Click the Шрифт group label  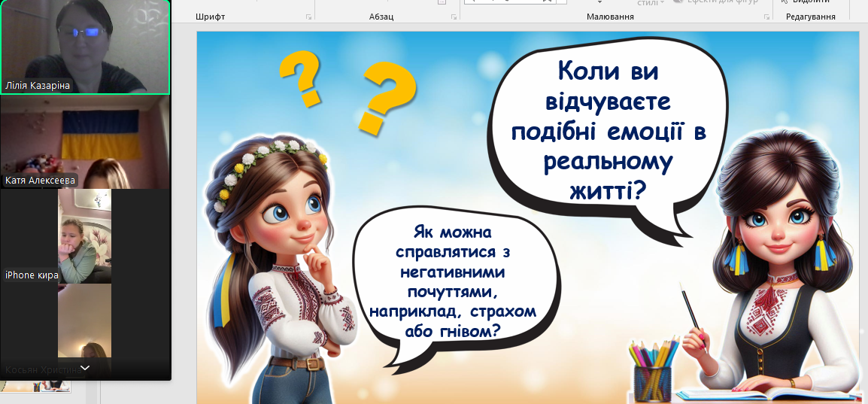click(211, 17)
